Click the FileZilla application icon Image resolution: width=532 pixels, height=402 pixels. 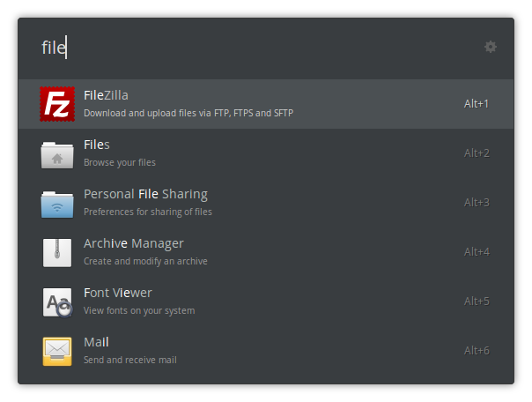point(57,104)
